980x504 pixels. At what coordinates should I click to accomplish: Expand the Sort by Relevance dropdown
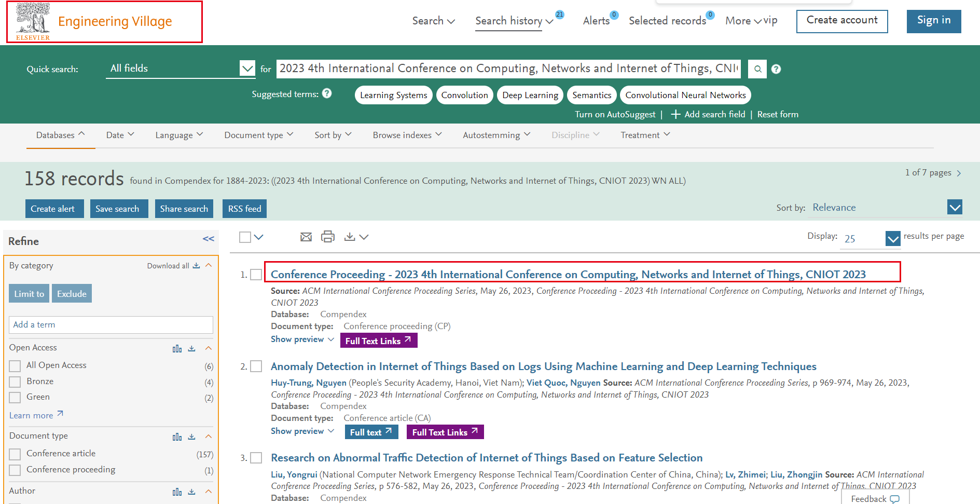click(955, 208)
